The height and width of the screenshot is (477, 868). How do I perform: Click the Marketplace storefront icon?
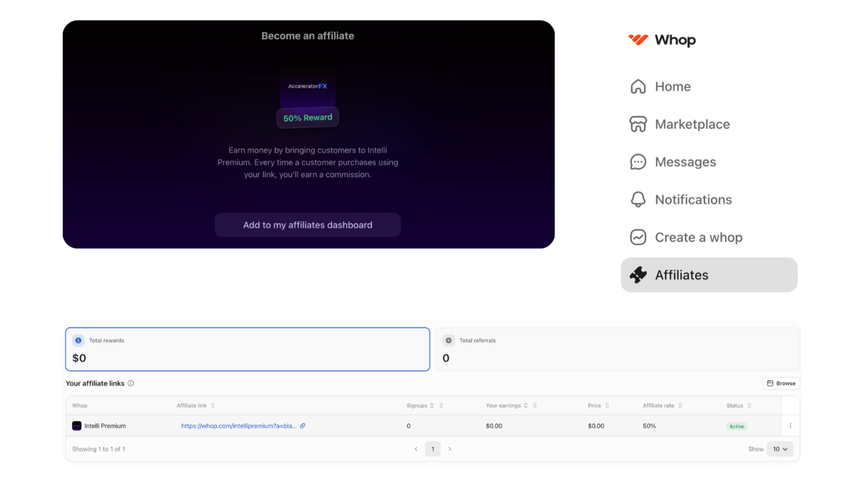pos(638,124)
